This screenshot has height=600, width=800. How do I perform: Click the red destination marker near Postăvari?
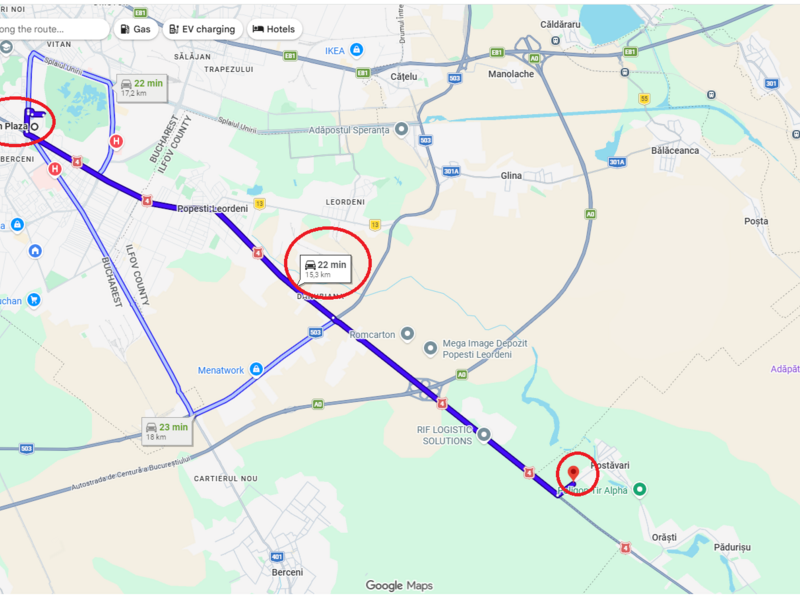(x=573, y=473)
